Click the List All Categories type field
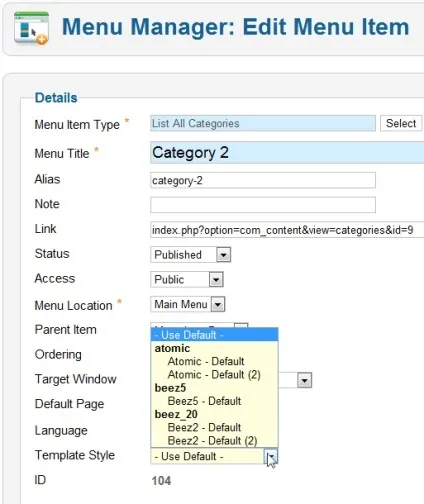The height and width of the screenshot is (504, 424). click(x=263, y=123)
